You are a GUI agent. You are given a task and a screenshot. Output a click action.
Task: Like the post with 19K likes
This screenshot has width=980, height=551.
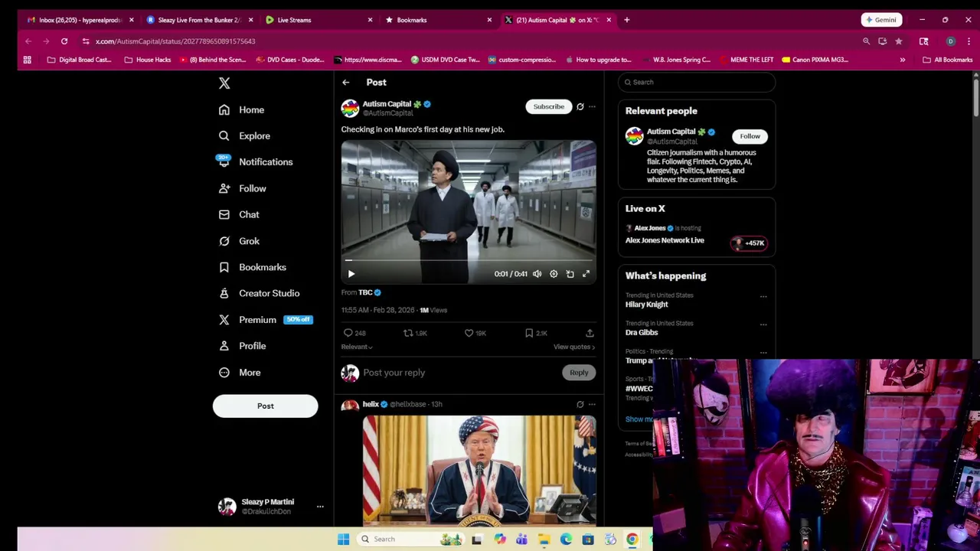point(475,333)
